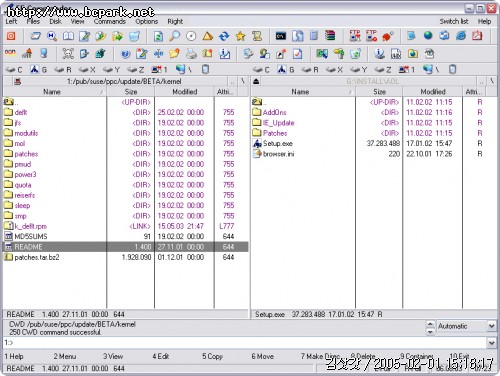This screenshot has width=500, height=376.
Task: Select drive Z in the right panel drive bar
Action: 383,70
